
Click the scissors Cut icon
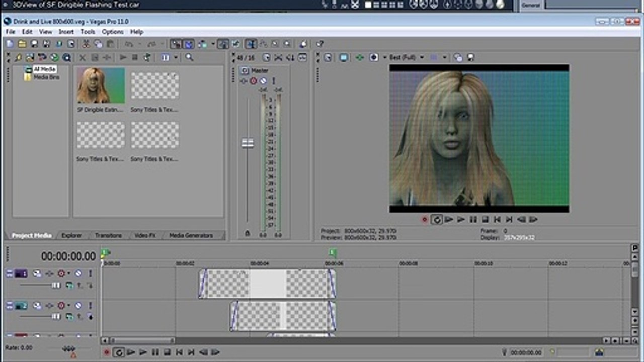coord(86,44)
